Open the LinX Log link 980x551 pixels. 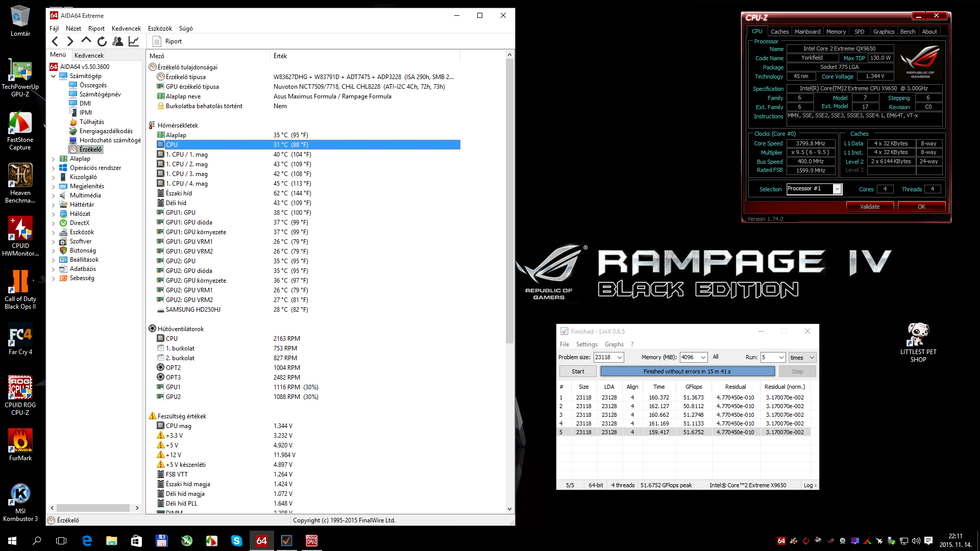click(x=810, y=485)
